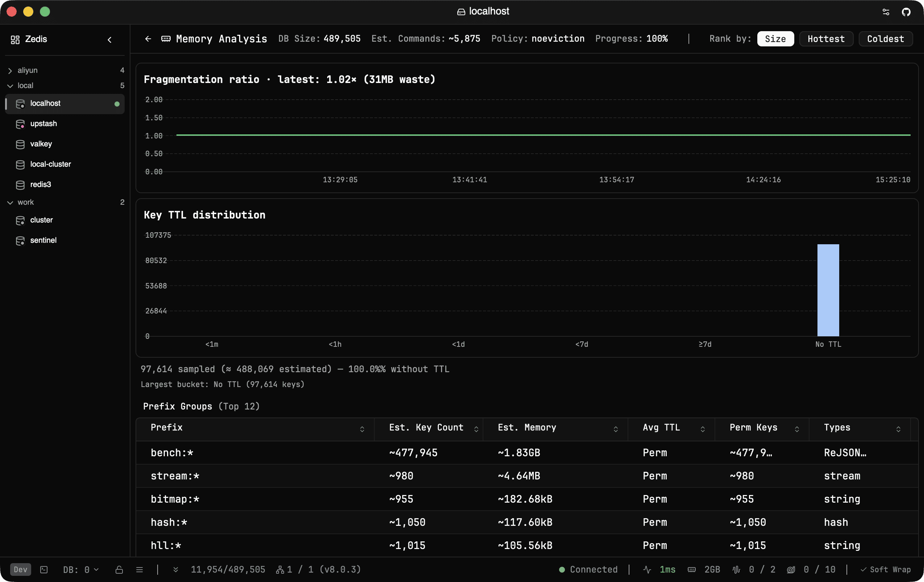This screenshot has width=924, height=582.
Task: Open the terminal icon in status bar
Action: [44, 570]
